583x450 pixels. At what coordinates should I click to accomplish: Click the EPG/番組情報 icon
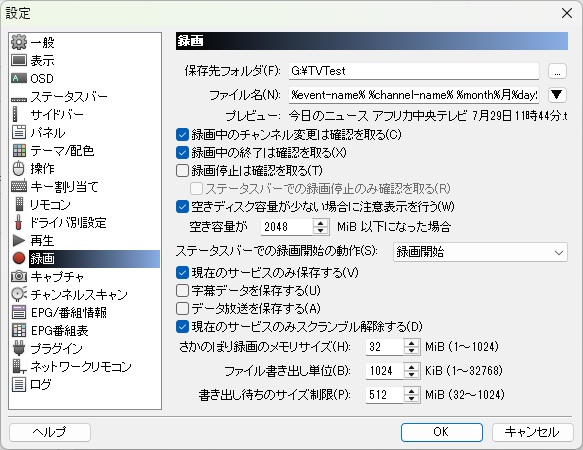[x=19, y=312]
